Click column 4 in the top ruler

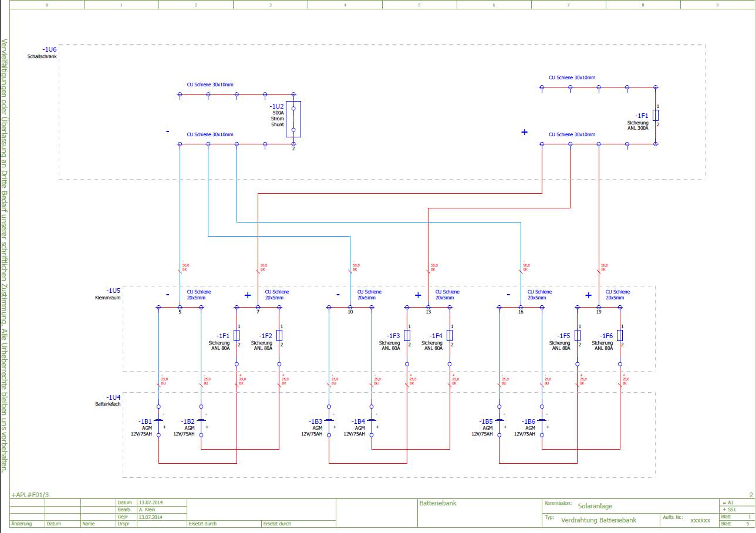(345, 5)
